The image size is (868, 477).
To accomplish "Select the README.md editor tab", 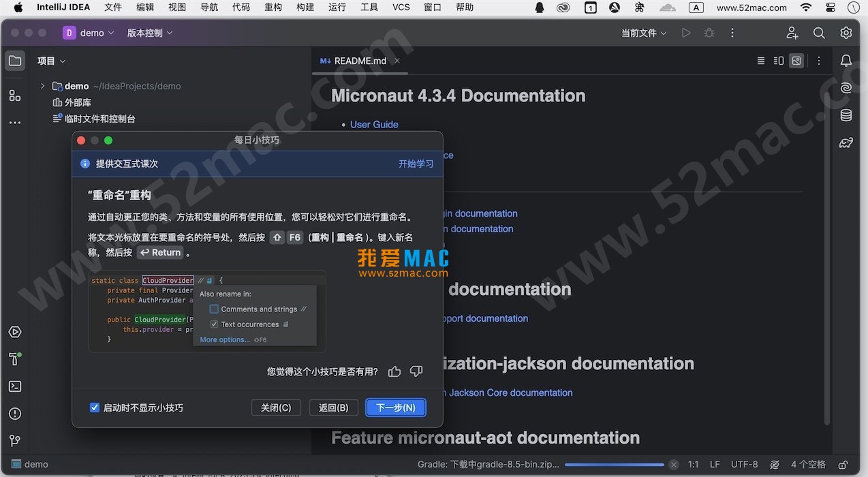I will pos(360,61).
